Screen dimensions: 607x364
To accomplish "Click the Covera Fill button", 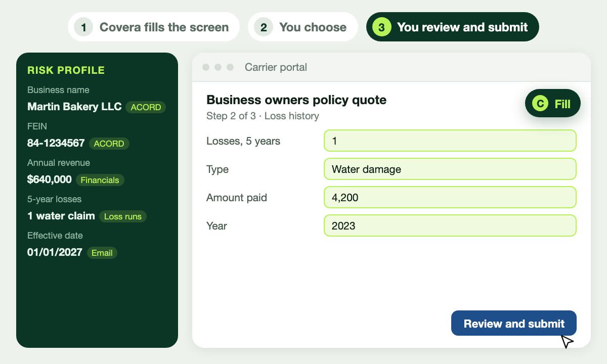I will 553,104.
